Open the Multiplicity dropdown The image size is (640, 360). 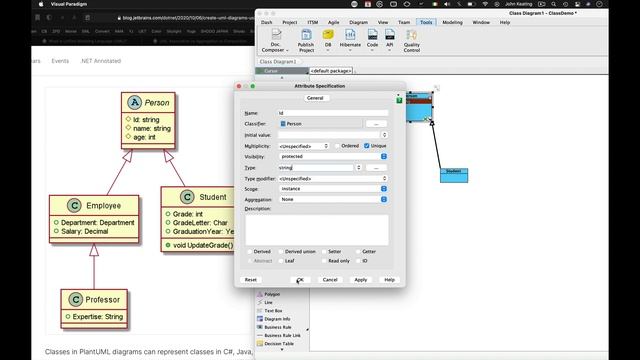pyautogui.click(x=304, y=146)
